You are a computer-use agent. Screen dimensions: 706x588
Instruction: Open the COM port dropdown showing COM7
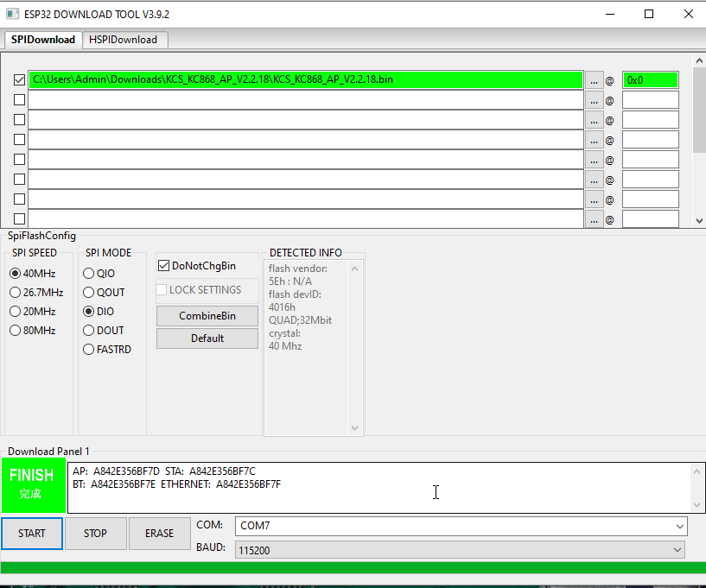coord(461,526)
